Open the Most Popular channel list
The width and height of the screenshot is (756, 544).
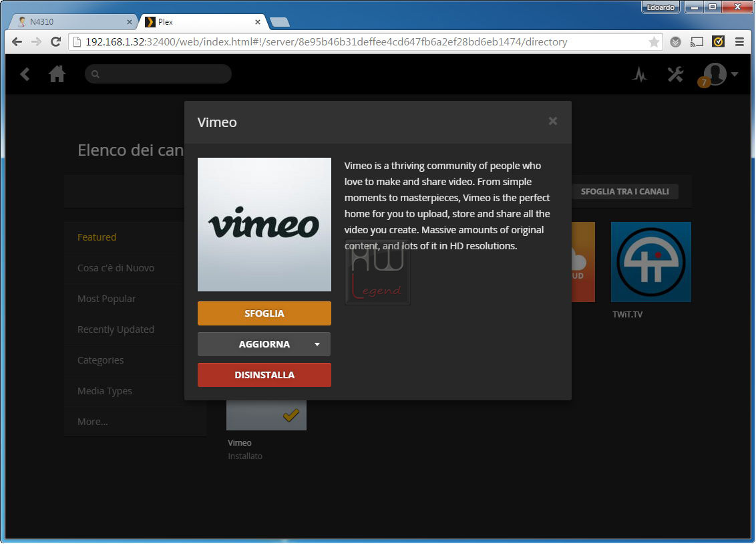107,299
